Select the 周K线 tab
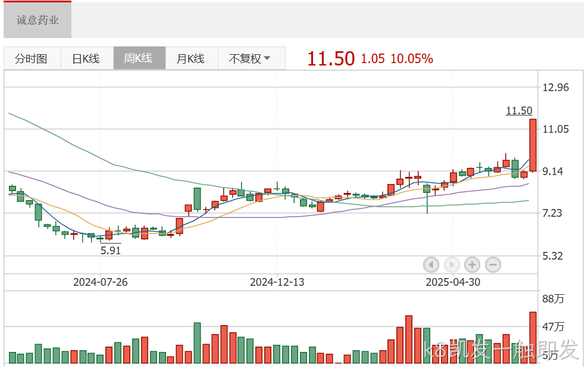Image resolution: width=588 pixels, height=368 pixels. [139, 58]
